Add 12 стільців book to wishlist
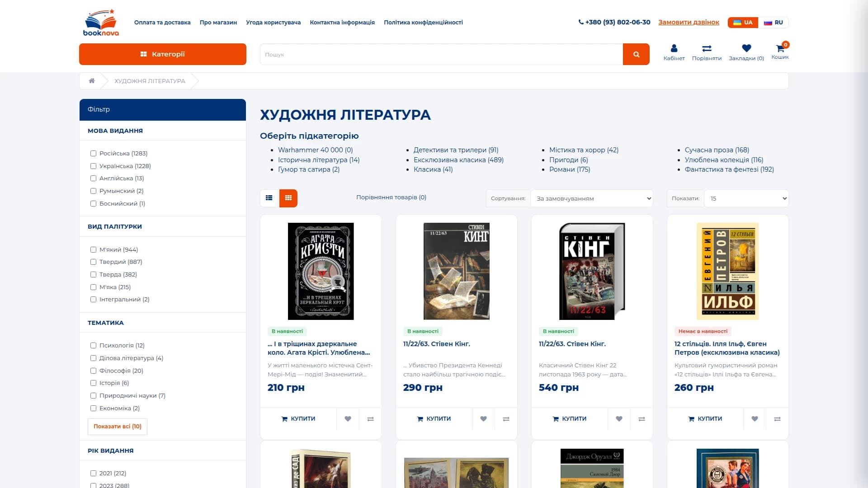This screenshot has height=488, width=868. pyautogui.click(x=755, y=419)
